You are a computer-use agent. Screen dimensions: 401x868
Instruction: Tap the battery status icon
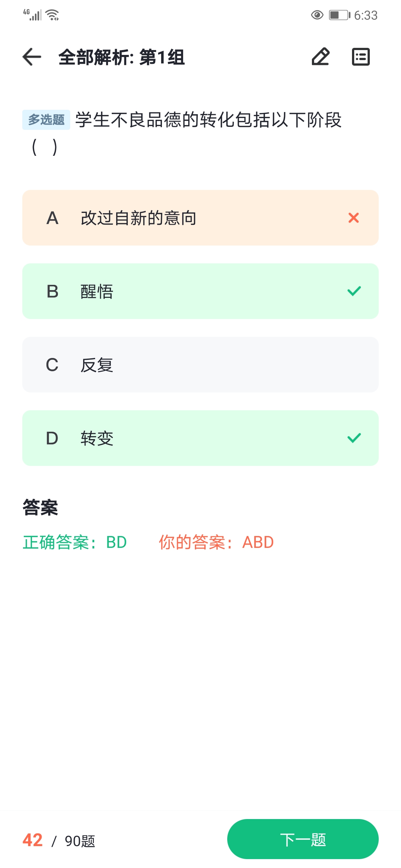click(340, 15)
